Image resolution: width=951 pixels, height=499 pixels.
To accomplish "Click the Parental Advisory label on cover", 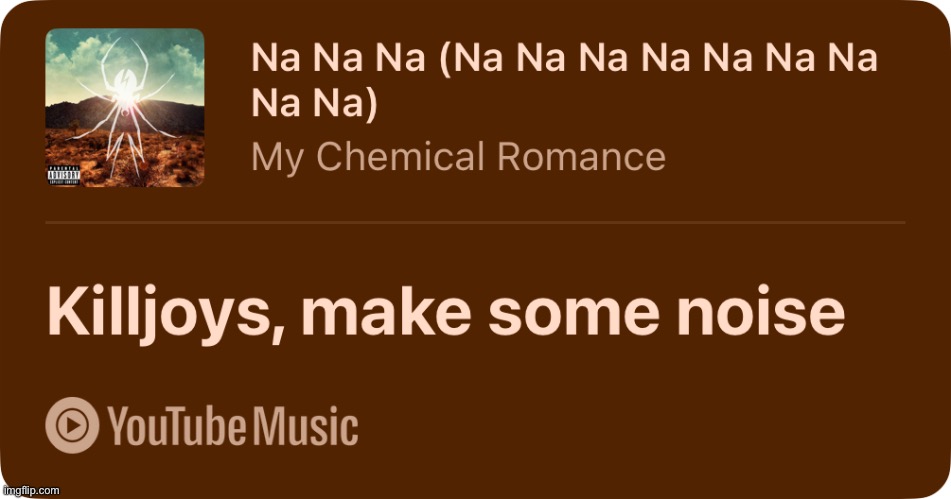I will 64,175.
